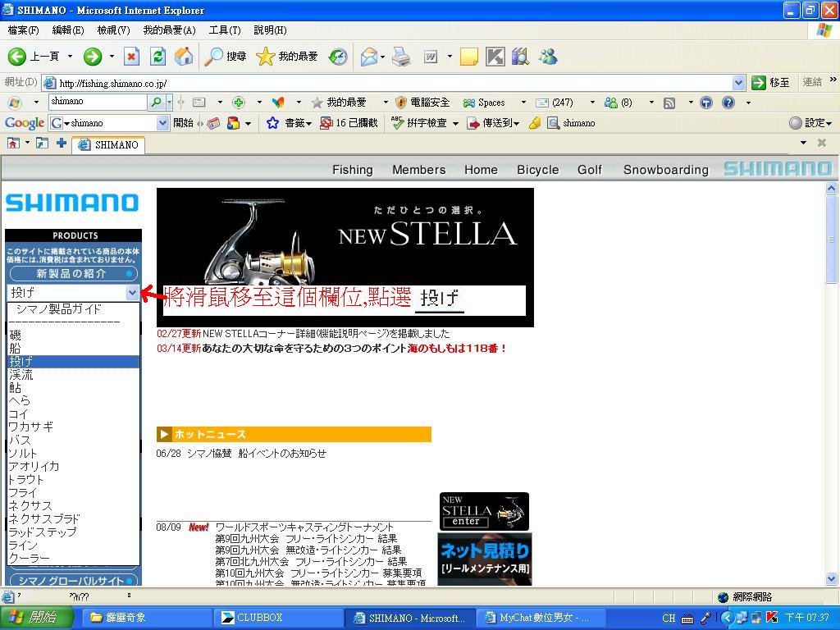Choose ワカサギ from the dropdown
The width and height of the screenshot is (840, 630).
(x=73, y=427)
